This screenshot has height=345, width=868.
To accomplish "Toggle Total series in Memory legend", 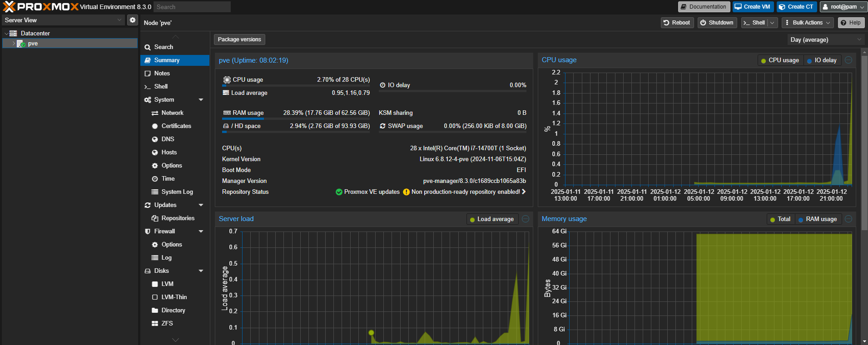I will pos(780,219).
